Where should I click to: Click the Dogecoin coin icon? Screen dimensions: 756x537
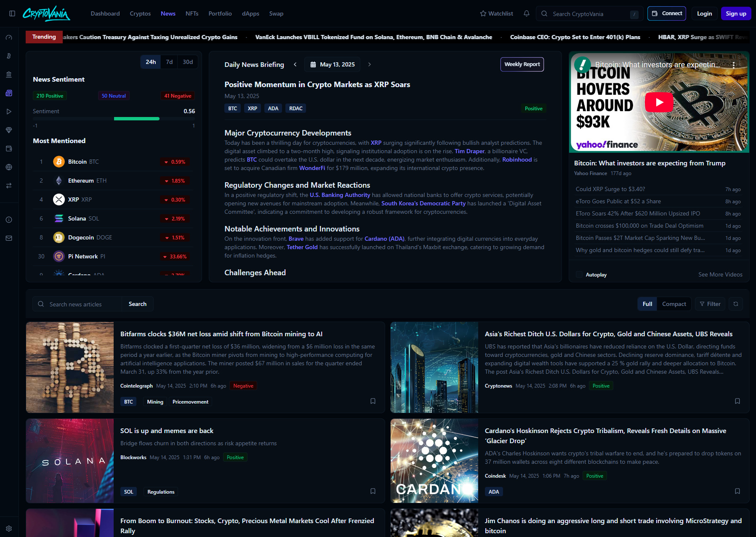(x=59, y=237)
